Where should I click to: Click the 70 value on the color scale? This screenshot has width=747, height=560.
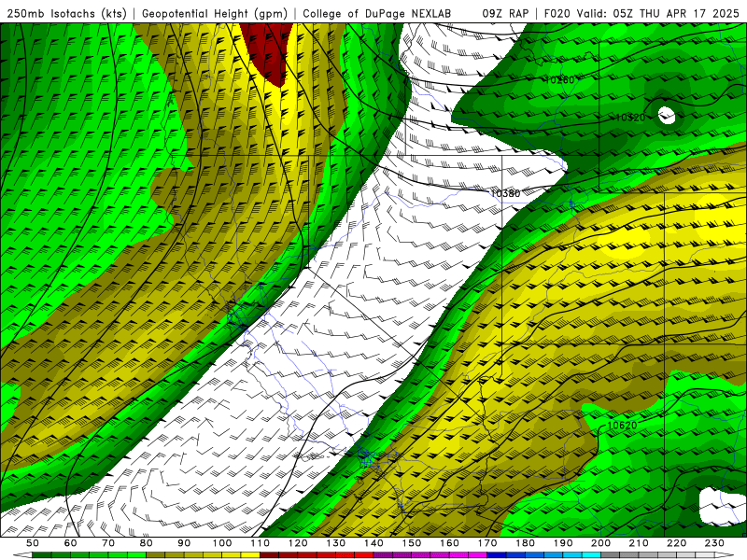coord(108,543)
